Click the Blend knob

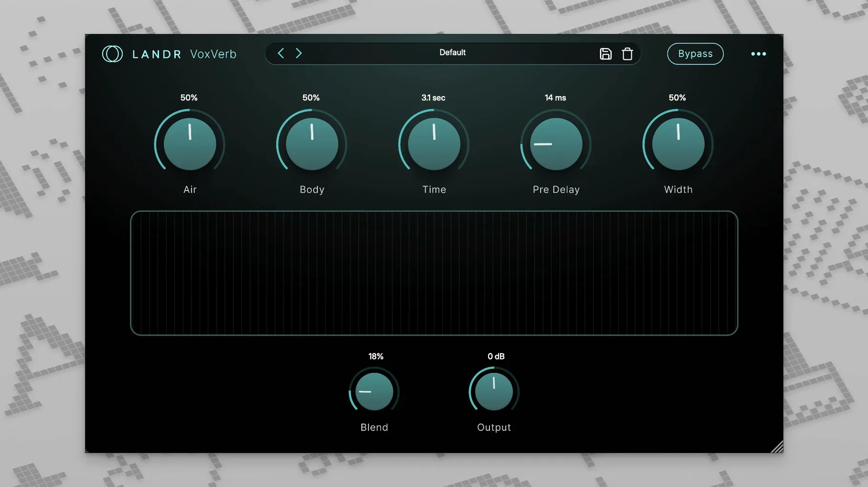pyautogui.click(x=374, y=391)
